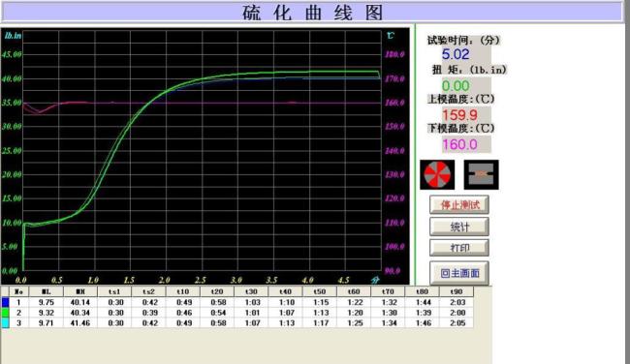The width and height of the screenshot is (630, 364).
Task: Click the red rotating rotor icon
Action: (x=437, y=174)
